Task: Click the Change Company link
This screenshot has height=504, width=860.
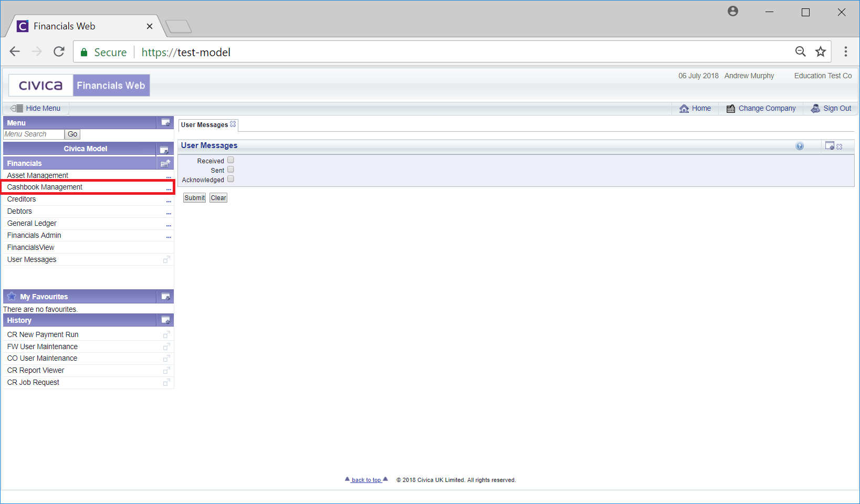Action: tap(767, 108)
